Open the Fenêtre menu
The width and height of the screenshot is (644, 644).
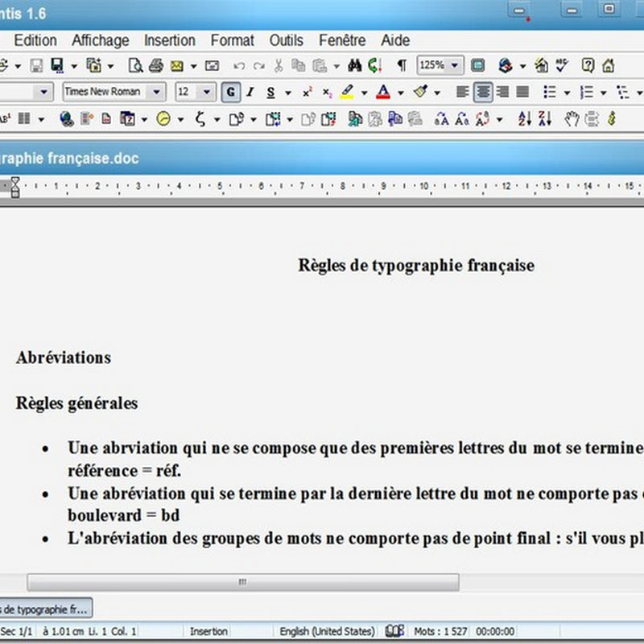coord(342,40)
